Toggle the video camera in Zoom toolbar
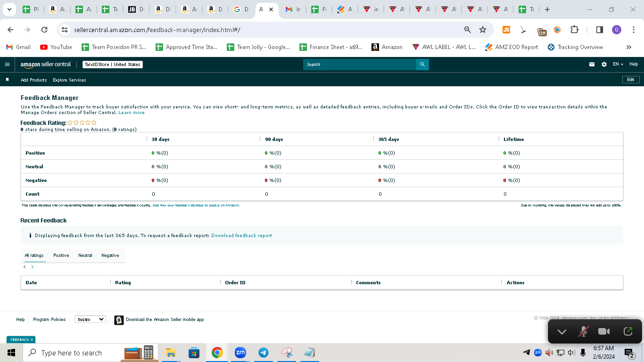 (604, 331)
